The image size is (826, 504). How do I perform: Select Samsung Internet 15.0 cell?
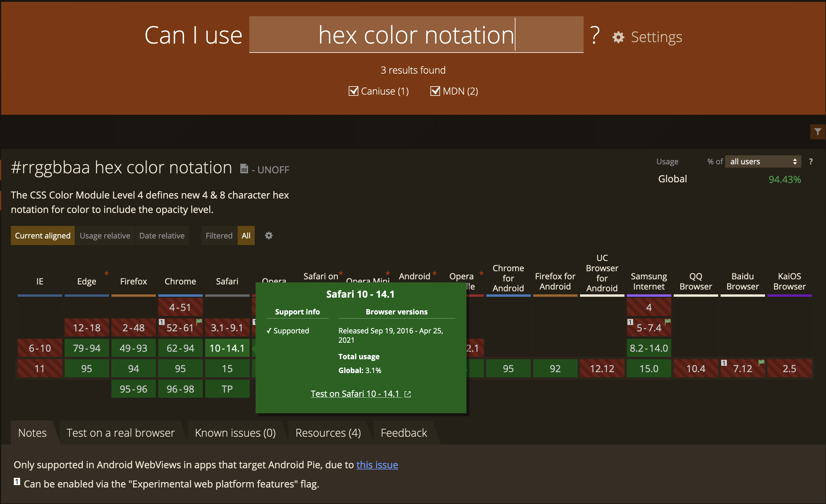point(649,369)
